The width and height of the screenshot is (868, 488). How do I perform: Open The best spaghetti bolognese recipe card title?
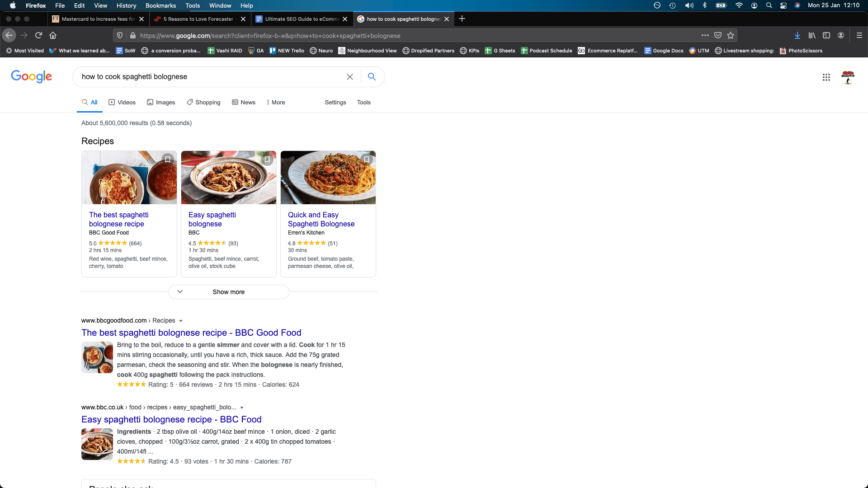tap(118, 219)
